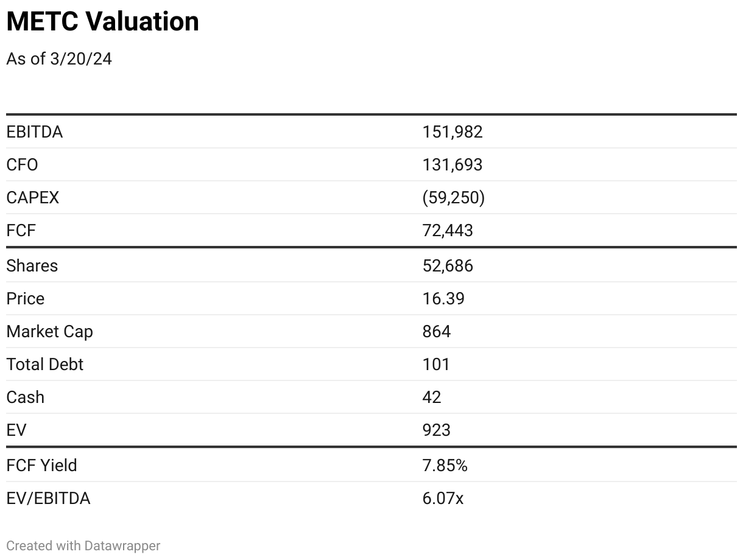Select the As of 3/20/24 subtitle
Viewport: 743px width, 560px height.
[59, 59]
